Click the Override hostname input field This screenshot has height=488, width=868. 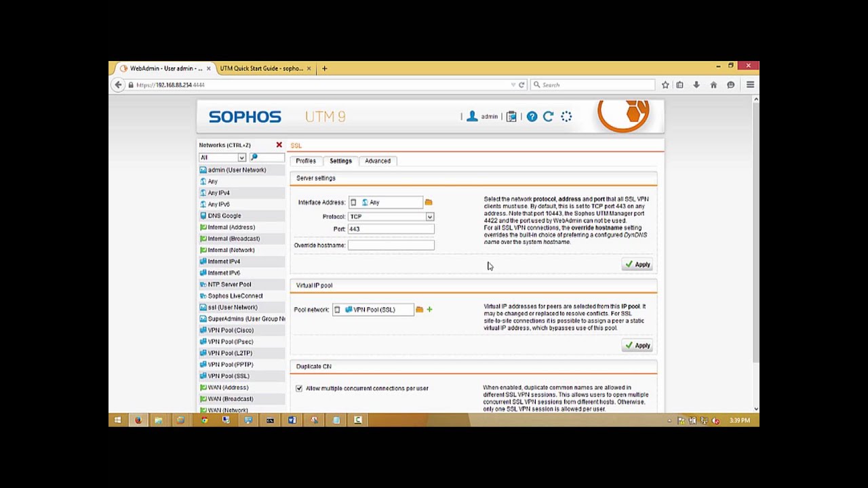tap(391, 245)
